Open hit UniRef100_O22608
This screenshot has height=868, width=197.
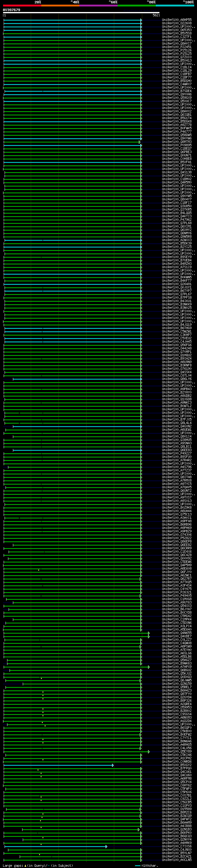coord(177,23)
